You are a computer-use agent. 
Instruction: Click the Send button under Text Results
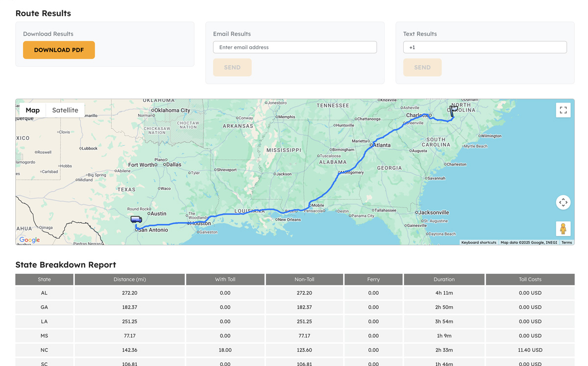(x=422, y=68)
